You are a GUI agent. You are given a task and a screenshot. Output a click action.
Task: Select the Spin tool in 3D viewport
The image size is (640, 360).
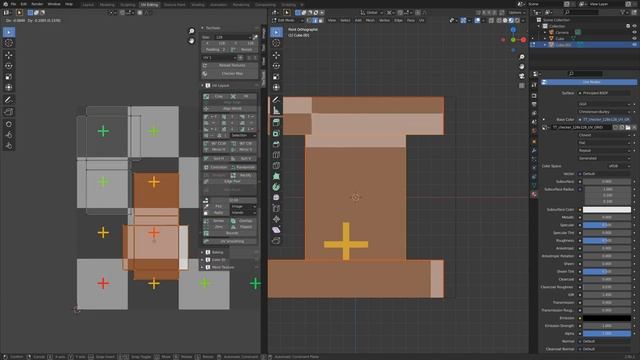click(276, 187)
